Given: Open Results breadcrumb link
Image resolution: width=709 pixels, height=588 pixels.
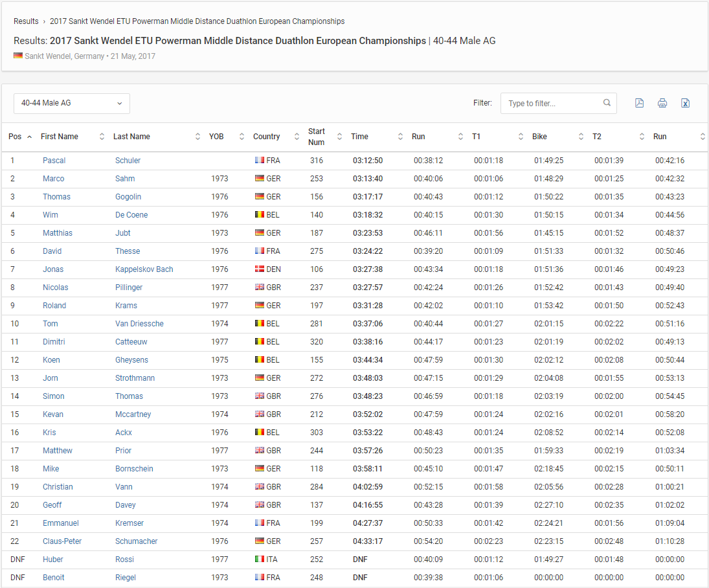Looking at the screenshot, I should point(26,21).
